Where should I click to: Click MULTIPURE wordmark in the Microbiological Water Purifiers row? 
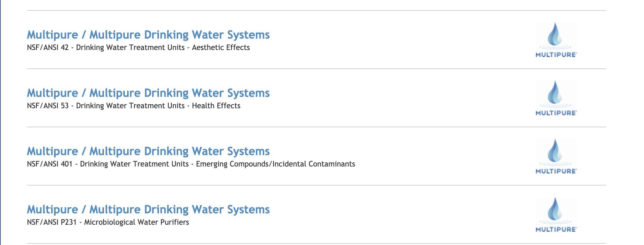(556, 229)
